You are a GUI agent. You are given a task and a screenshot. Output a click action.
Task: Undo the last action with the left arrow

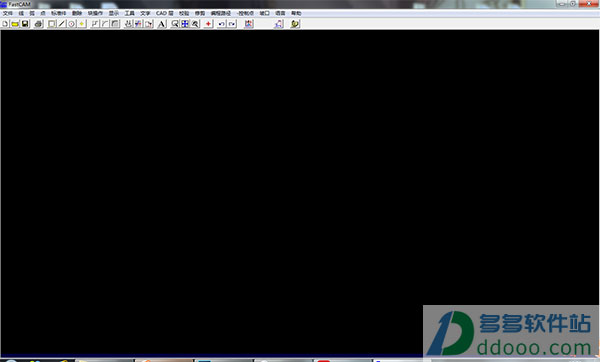click(222, 24)
